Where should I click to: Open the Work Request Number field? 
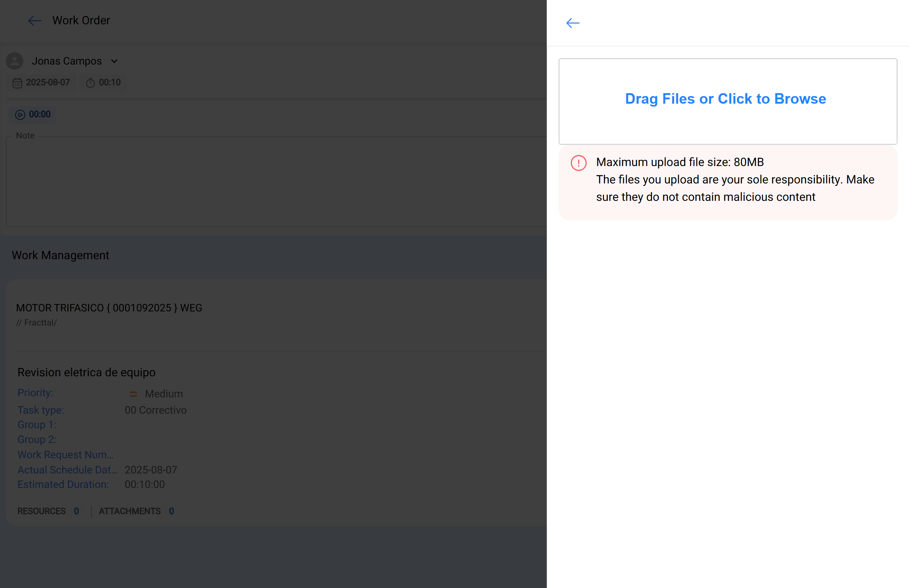coord(65,454)
